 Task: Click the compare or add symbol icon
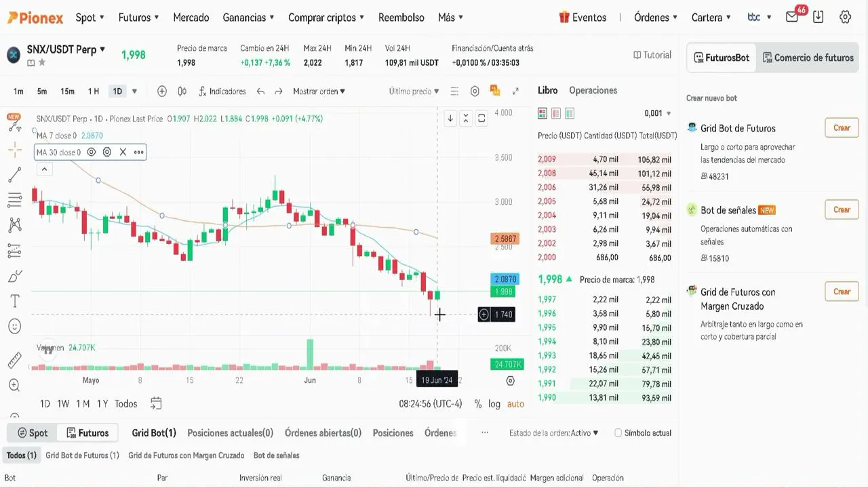click(161, 91)
